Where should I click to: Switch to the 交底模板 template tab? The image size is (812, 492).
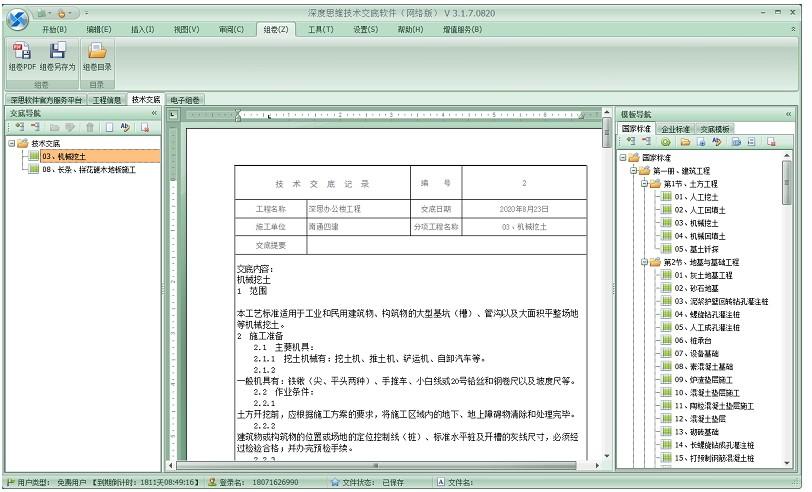[715, 129]
